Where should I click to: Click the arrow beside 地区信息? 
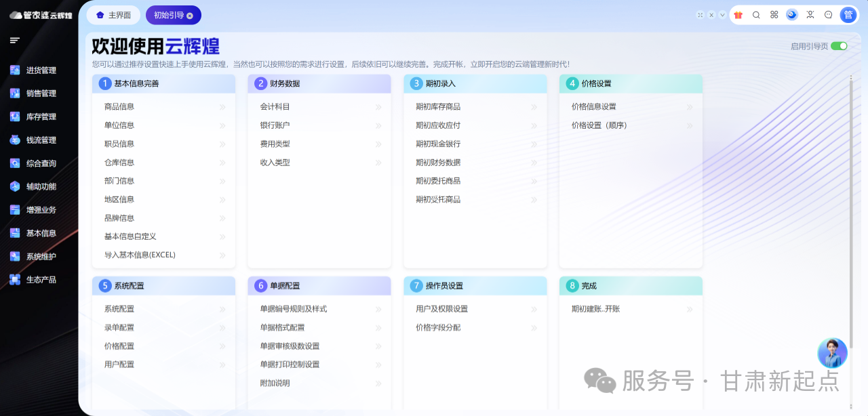[222, 200]
